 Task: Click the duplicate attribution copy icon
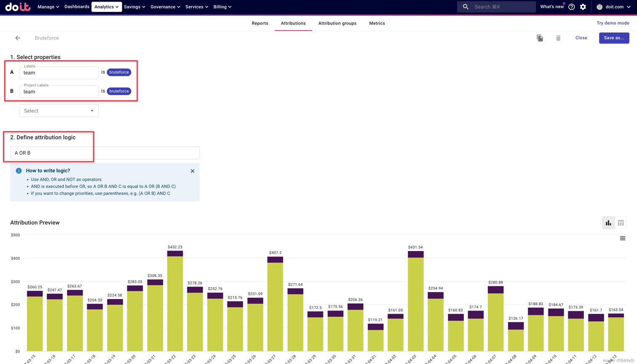point(540,38)
